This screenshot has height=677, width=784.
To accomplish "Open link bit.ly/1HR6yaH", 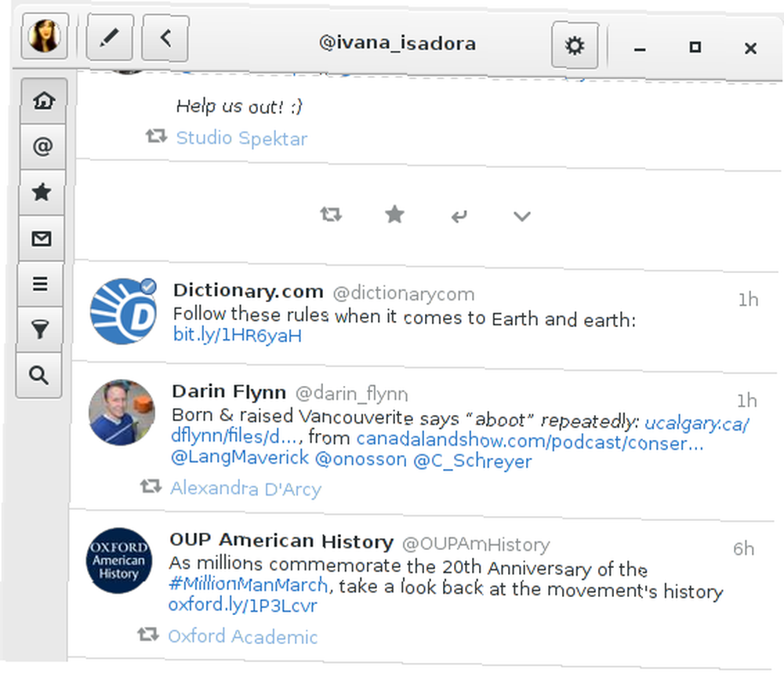I will click(x=238, y=335).
